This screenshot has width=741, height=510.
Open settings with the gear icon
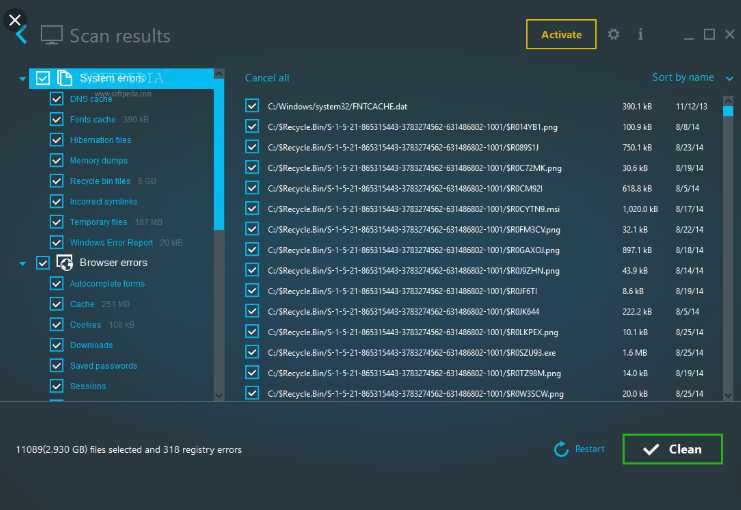pyautogui.click(x=614, y=34)
